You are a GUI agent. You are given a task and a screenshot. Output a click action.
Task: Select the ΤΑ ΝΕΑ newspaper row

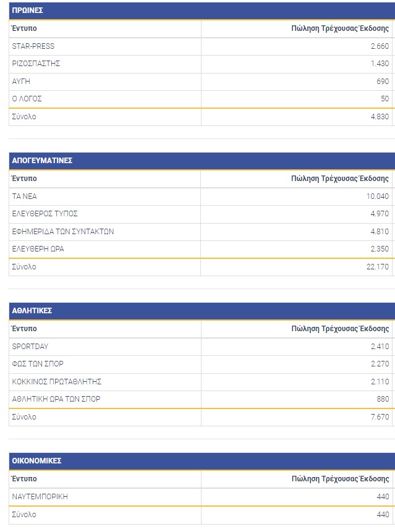[25, 196]
